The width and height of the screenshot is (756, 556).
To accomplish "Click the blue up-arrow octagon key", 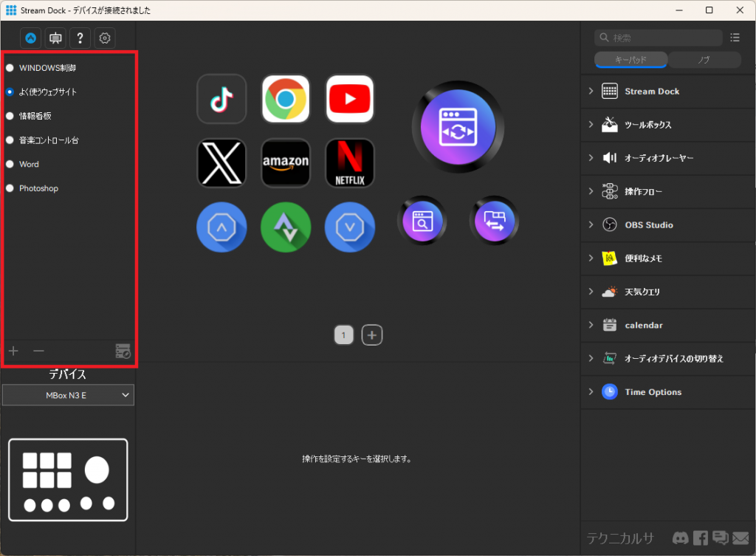I will pyautogui.click(x=221, y=227).
